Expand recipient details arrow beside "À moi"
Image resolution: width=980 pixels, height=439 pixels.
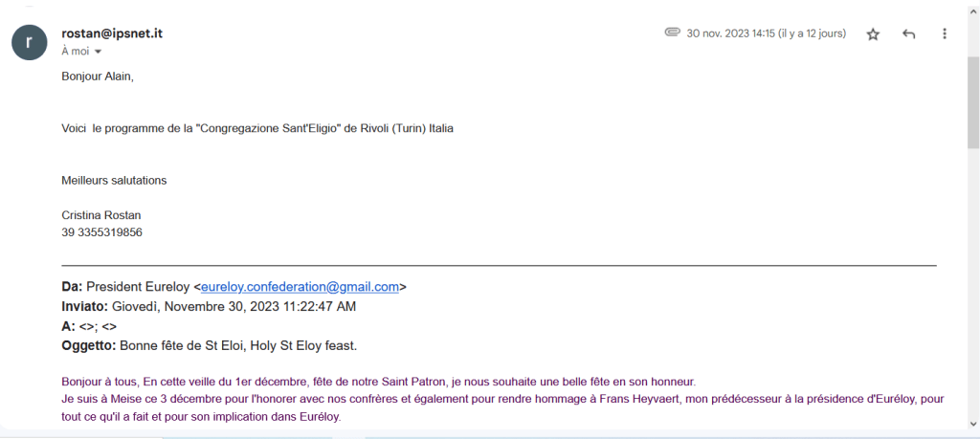pyautogui.click(x=98, y=52)
